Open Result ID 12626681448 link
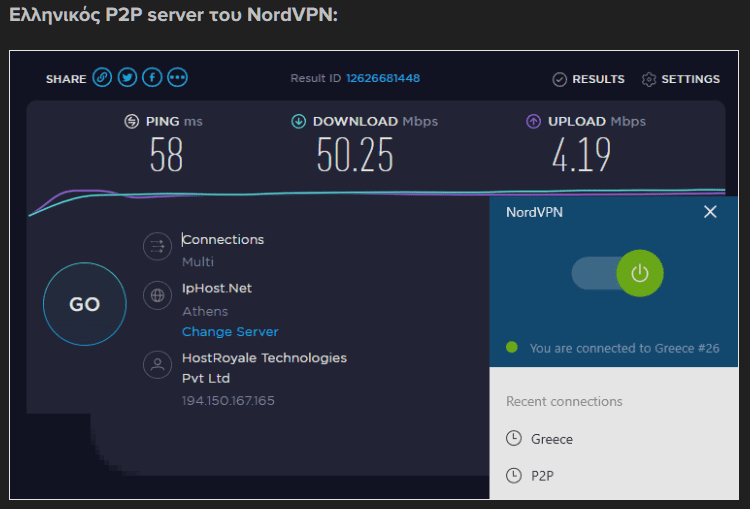The height and width of the screenshot is (509, 750). [x=383, y=78]
